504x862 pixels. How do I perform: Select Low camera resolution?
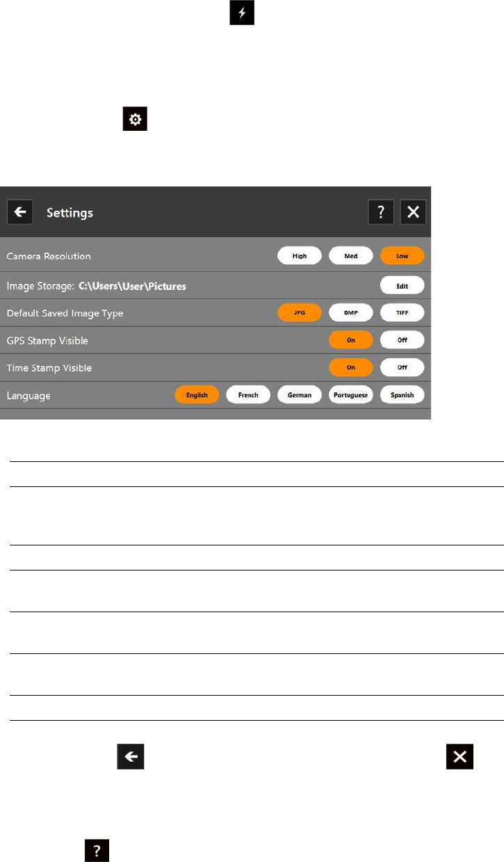tap(402, 256)
